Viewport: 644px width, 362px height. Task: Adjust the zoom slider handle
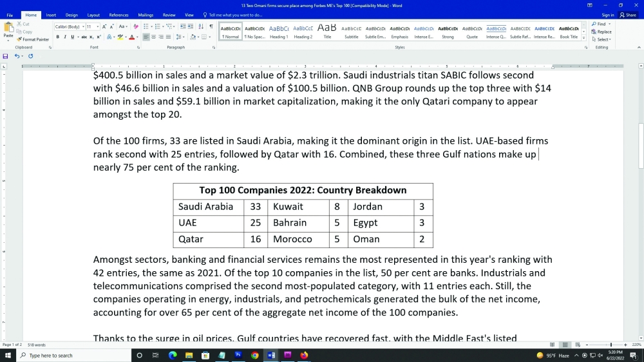click(x=611, y=345)
